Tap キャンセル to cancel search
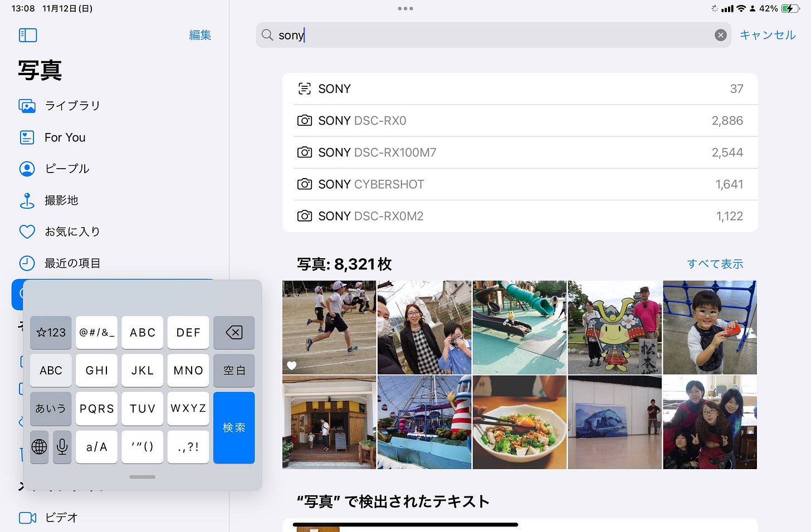 768,35
